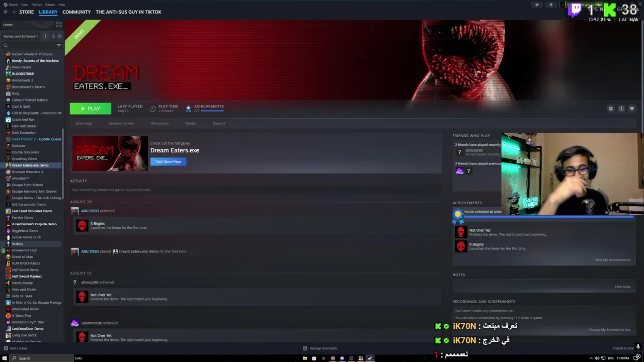The width and height of the screenshot is (644, 362).
Task: Click the It Begins achievement icon in activity feed
Action: [82, 225]
